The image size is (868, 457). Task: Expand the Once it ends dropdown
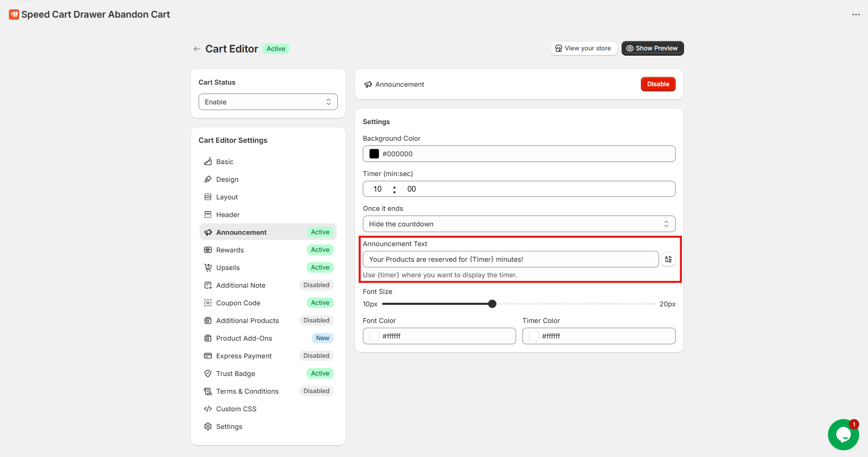[519, 224]
